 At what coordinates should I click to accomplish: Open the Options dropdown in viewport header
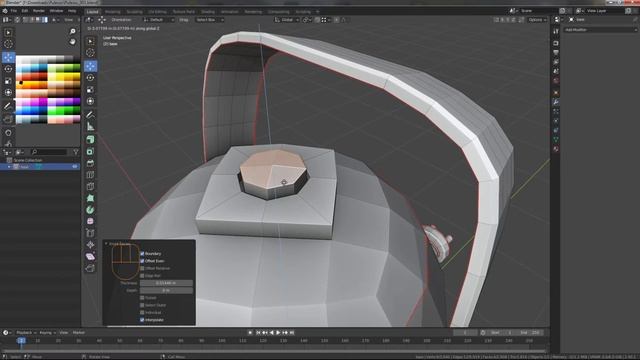537,20
